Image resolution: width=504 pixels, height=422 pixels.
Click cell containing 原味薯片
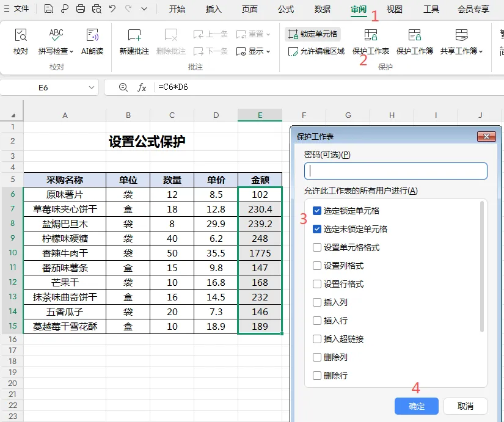(x=65, y=194)
